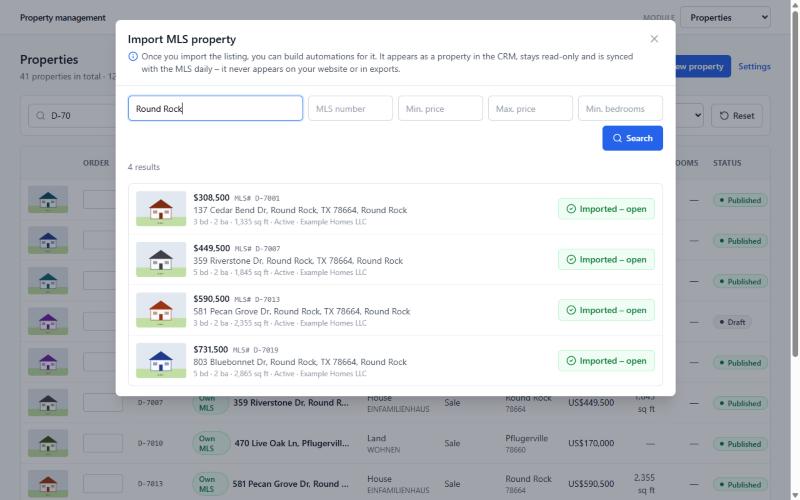Viewport: 800px width, 500px height.
Task: Close the Import MLS property dialog
Action: coord(654,39)
